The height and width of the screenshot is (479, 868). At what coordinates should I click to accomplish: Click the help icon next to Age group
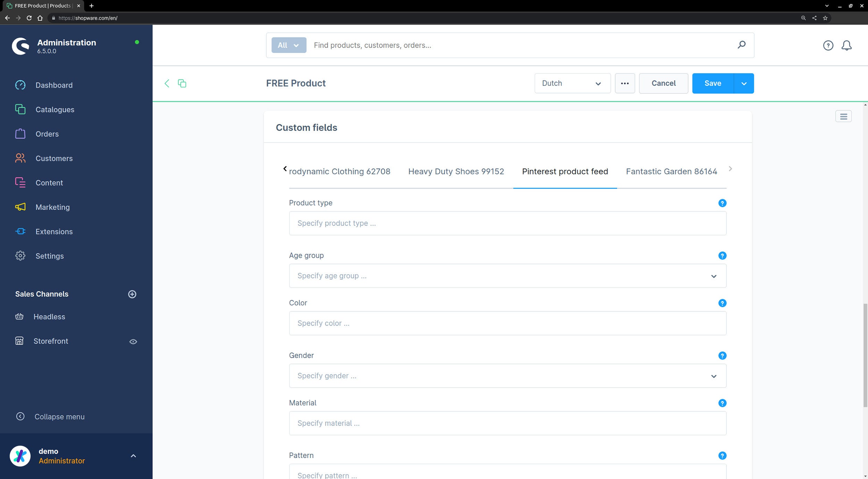[722, 255]
